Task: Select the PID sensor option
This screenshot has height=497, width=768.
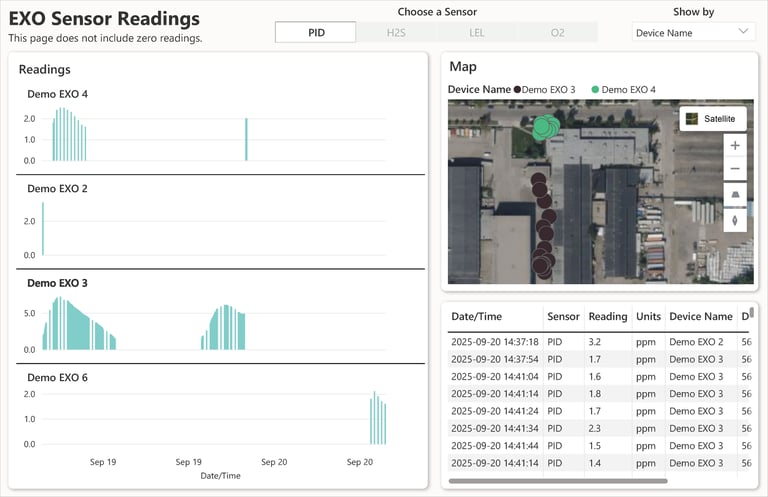Action: tap(315, 32)
